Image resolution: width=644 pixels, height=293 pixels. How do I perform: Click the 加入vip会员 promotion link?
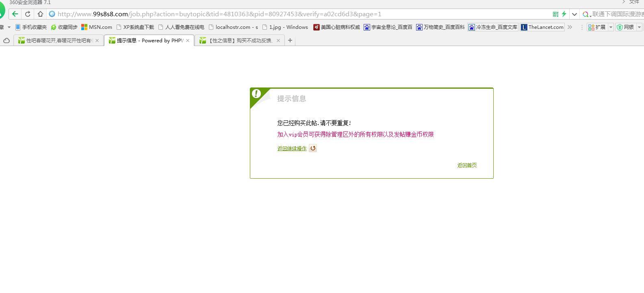click(356, 134)
